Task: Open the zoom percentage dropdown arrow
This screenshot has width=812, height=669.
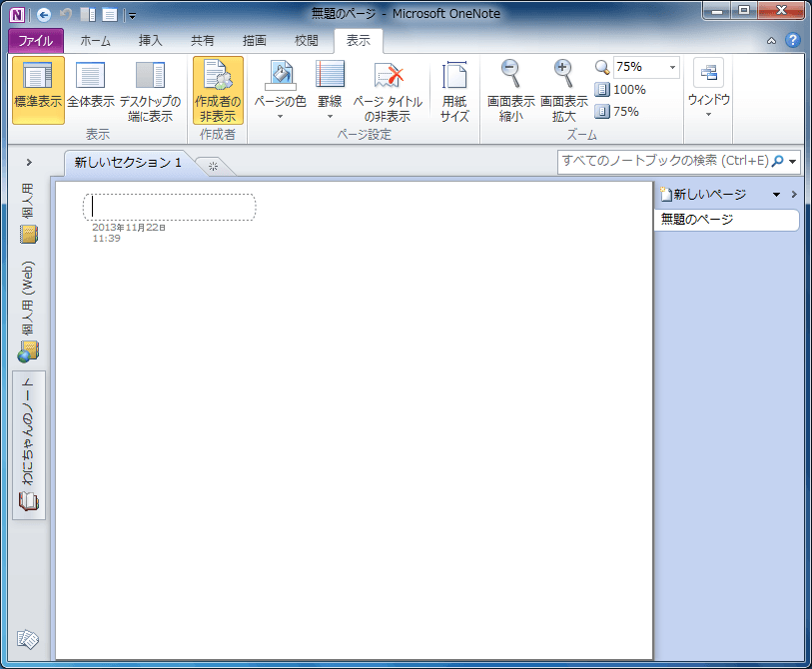Action: [673, 67]
